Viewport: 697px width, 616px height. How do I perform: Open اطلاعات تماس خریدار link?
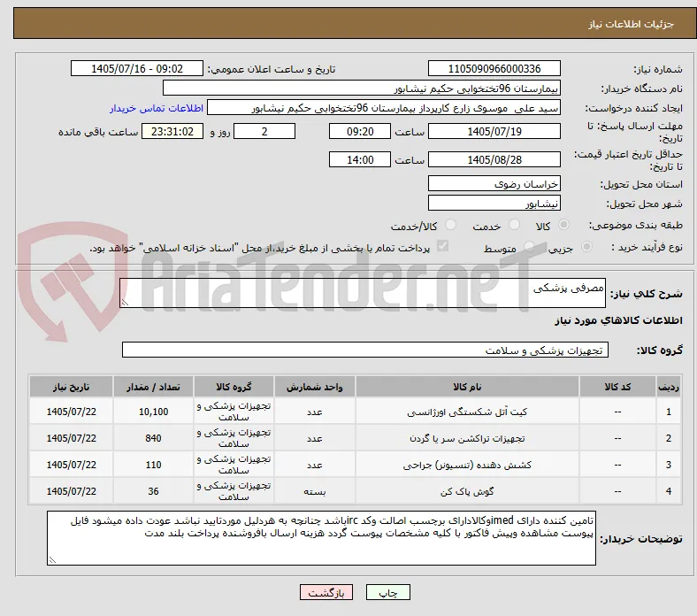157,108
